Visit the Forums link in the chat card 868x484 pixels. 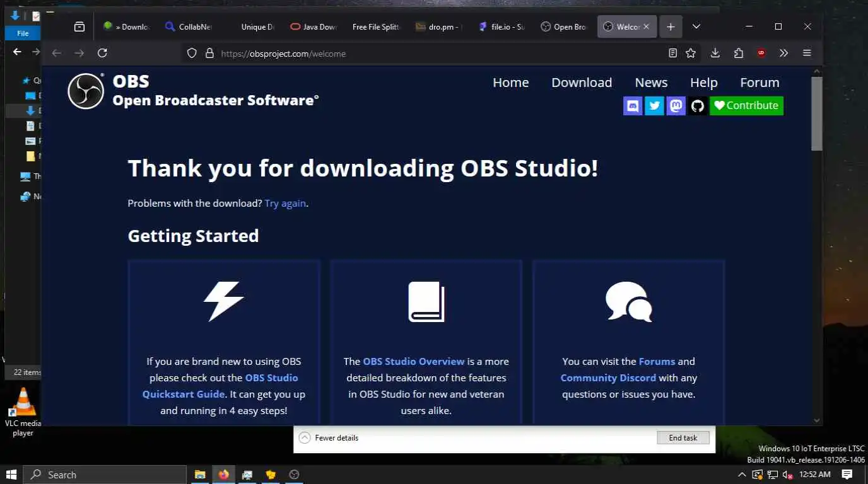[657, 362]
